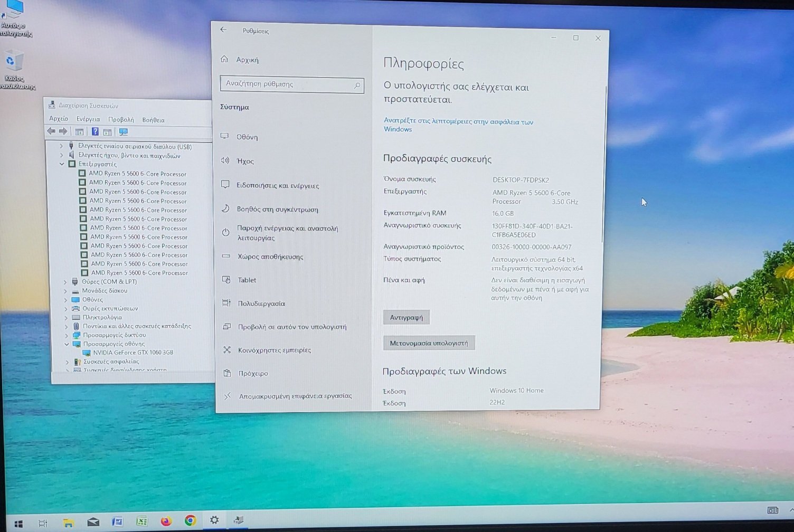Click the Αντιγραφή copy button
The image size is (794, 532).
(x=407, y=317)
